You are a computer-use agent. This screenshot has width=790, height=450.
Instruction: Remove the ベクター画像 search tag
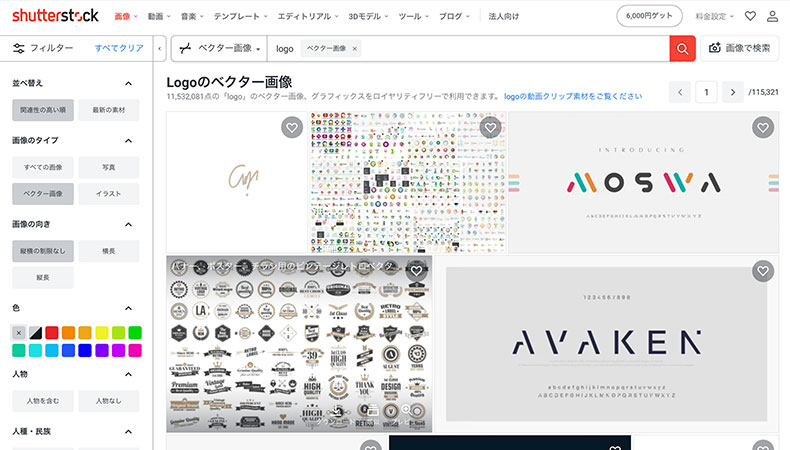[355, 48]
